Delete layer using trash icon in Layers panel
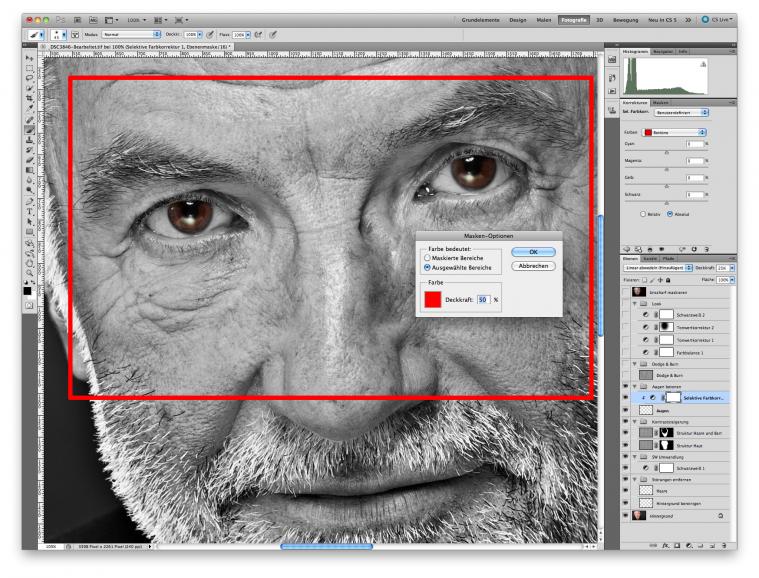Viewport: 759px width, 578px height. point(723,546)
